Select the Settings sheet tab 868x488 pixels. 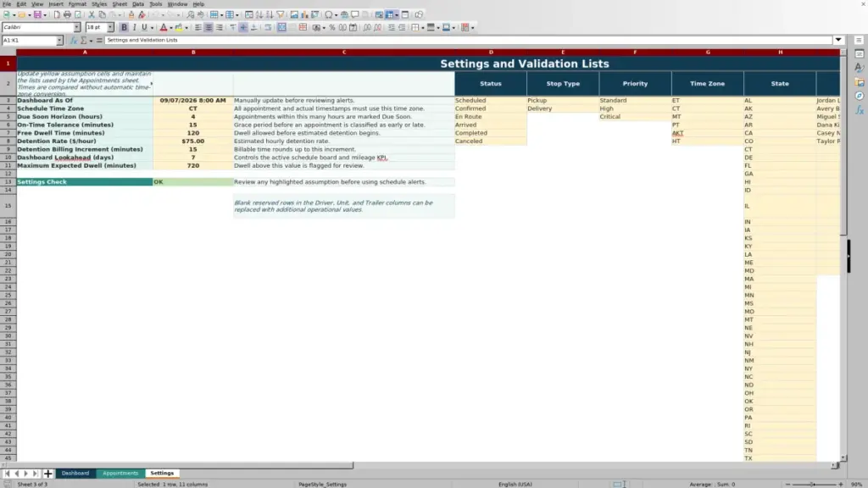coord(162,473)
